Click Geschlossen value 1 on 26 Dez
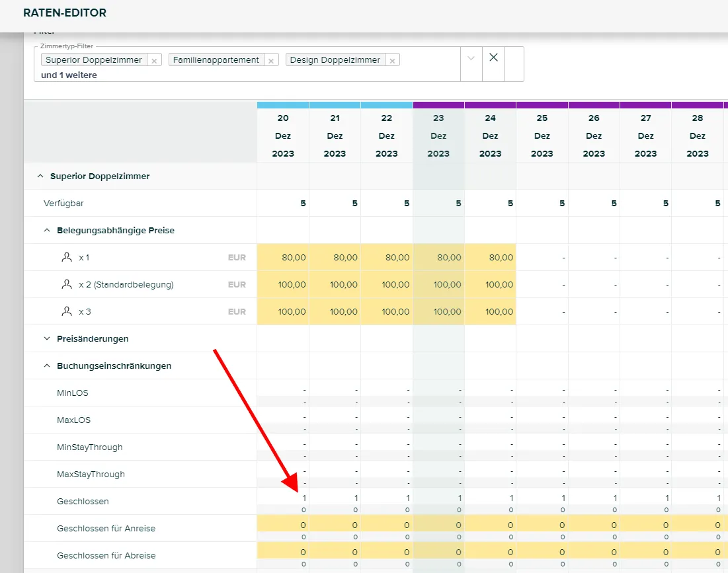Image resolution: width=728 pixels, height=573 pixels. (615, 498)
